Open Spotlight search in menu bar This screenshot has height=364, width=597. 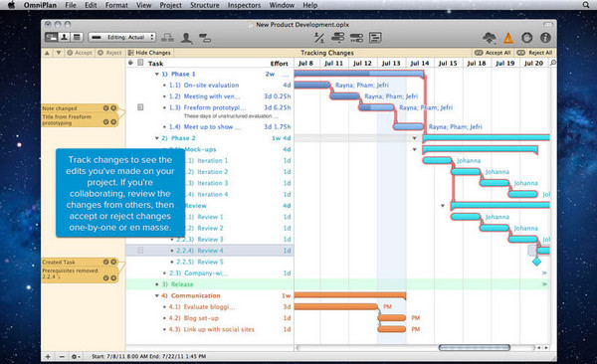click(x=586, y=5)
